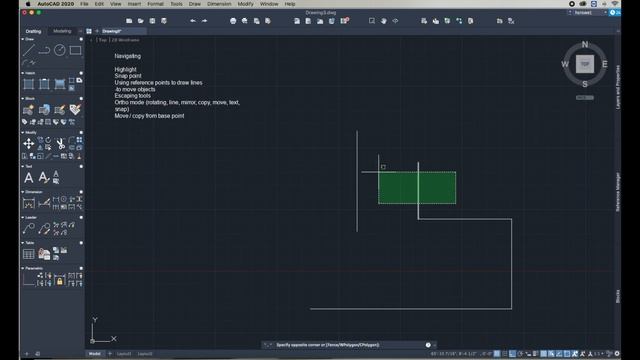Open the status bar settings gear
This screenshot has height=360, width=640.
[617, 354]
